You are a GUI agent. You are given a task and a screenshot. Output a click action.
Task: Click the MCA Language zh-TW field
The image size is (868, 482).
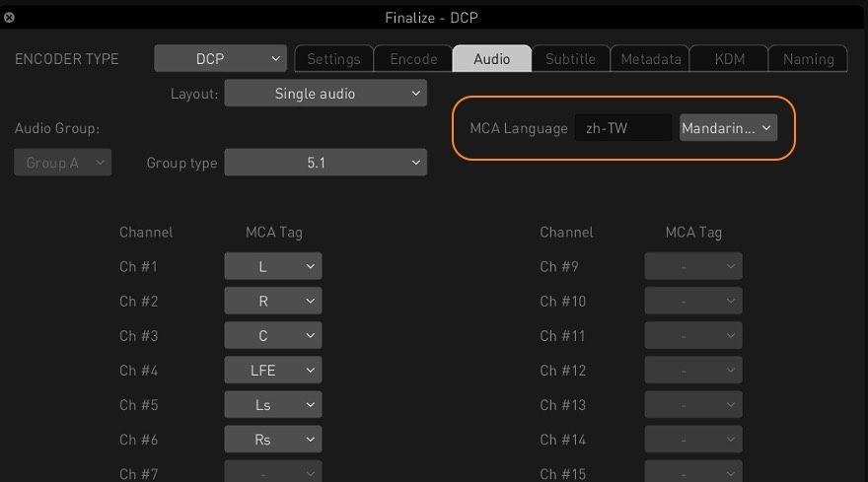[623, 128]
